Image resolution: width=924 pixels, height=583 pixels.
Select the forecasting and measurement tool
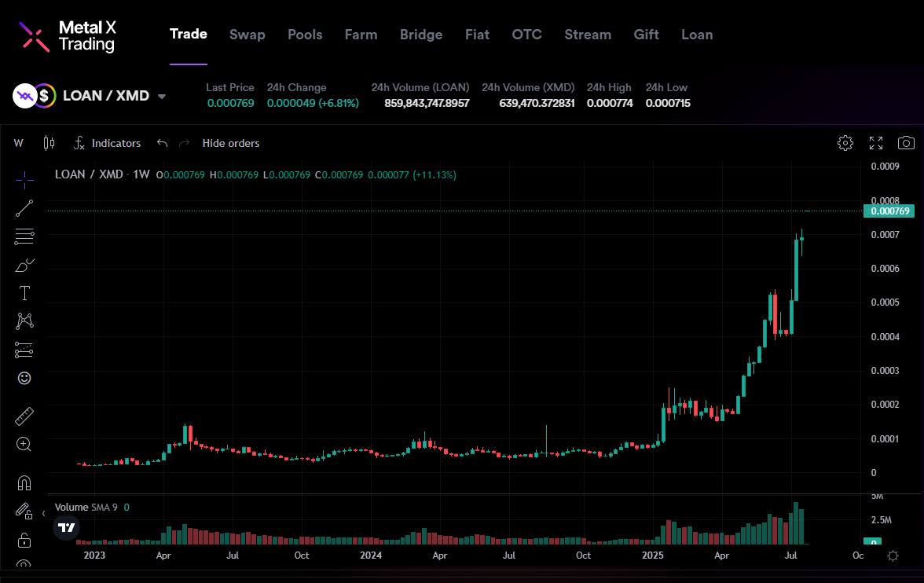click(x=24, y=350)
